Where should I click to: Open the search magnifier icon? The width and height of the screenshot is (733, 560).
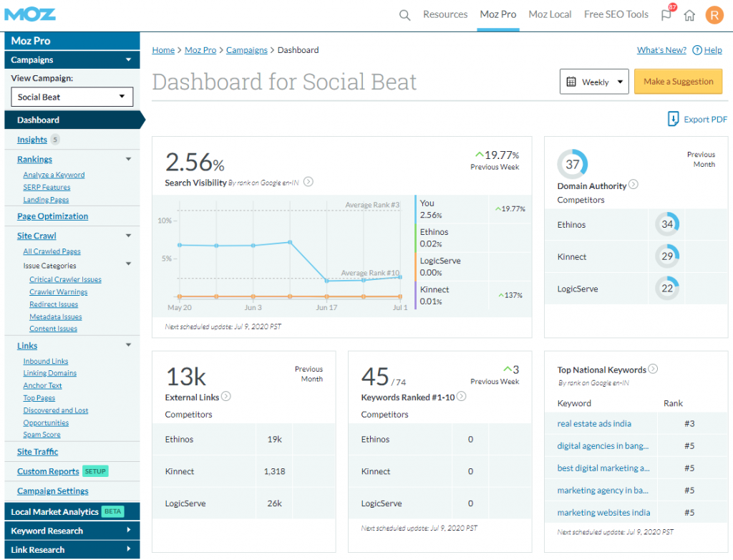coord(405,16)
